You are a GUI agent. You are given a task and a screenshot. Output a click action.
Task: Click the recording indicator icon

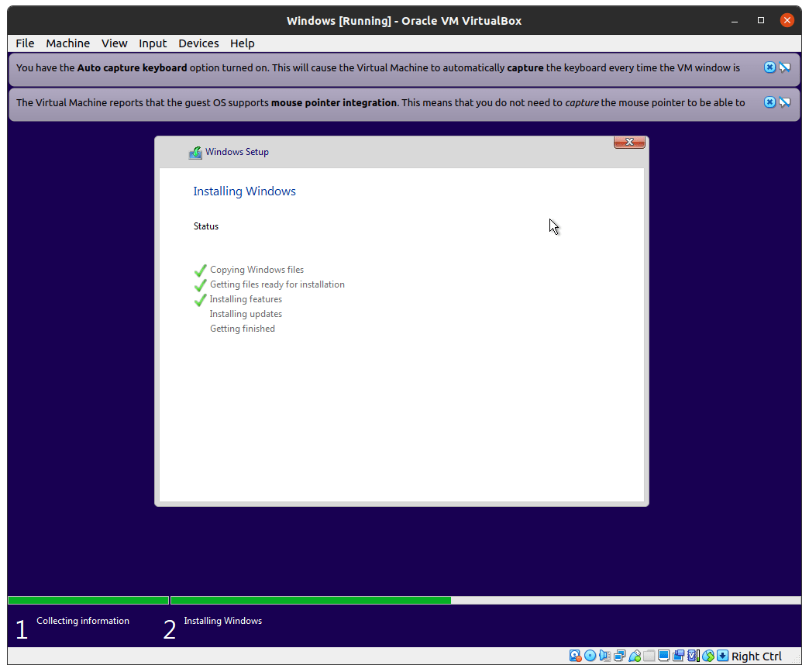(679, 656)
